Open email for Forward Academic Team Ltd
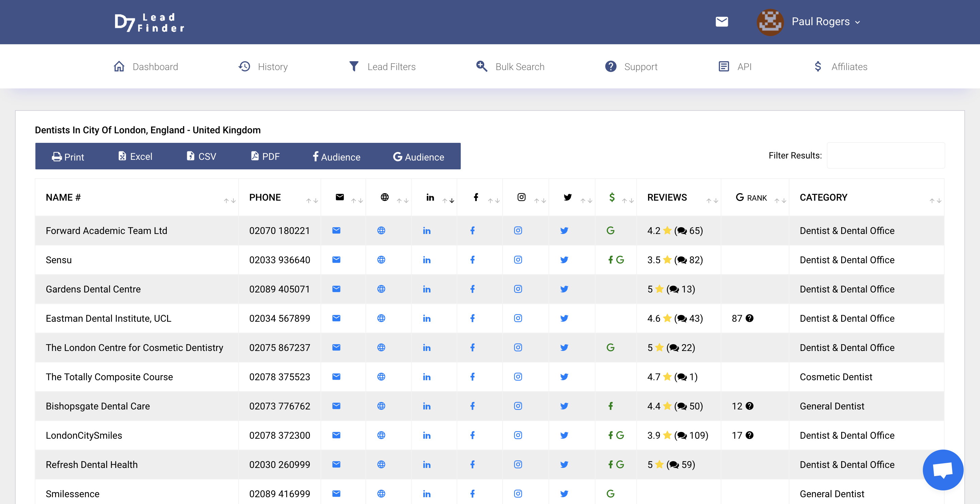The width and height of the screenshot is (980, 504). pyautogui.click(x=336, y=230)
